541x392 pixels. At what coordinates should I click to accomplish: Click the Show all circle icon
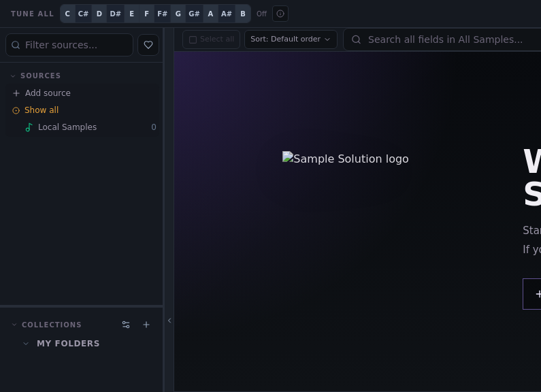pos(16,110)
